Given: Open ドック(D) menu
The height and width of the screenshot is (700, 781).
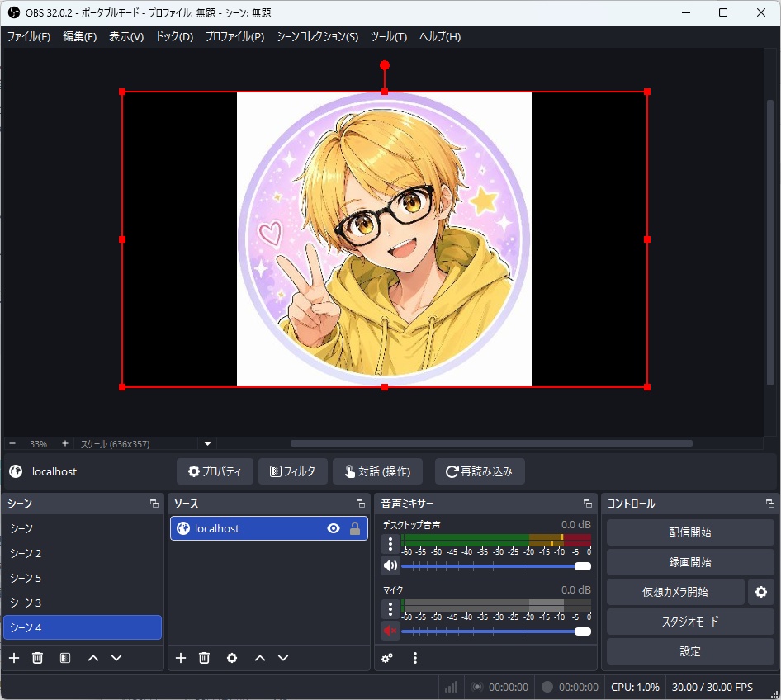Looking at the screenshot, I should [174, 36].
